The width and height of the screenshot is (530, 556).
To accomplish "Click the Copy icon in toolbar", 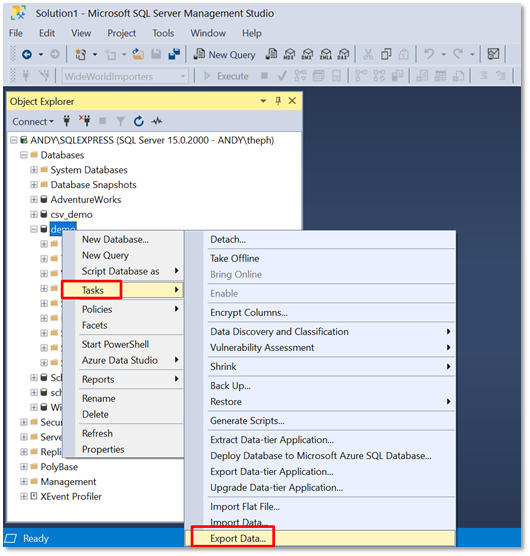I will [386, 54].
